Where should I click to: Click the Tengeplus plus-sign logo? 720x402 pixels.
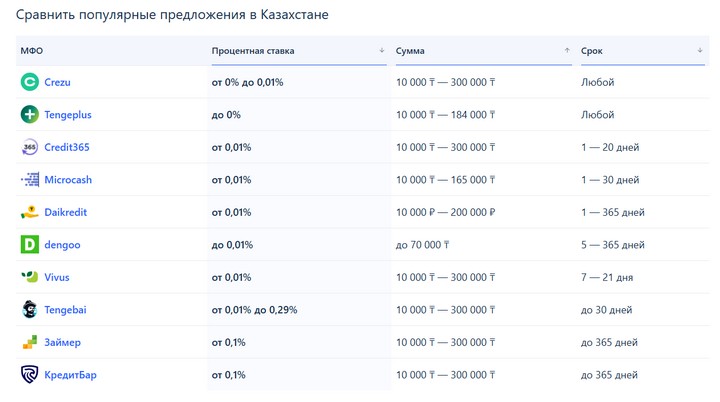pyautogui.click(x=30, y=114)
